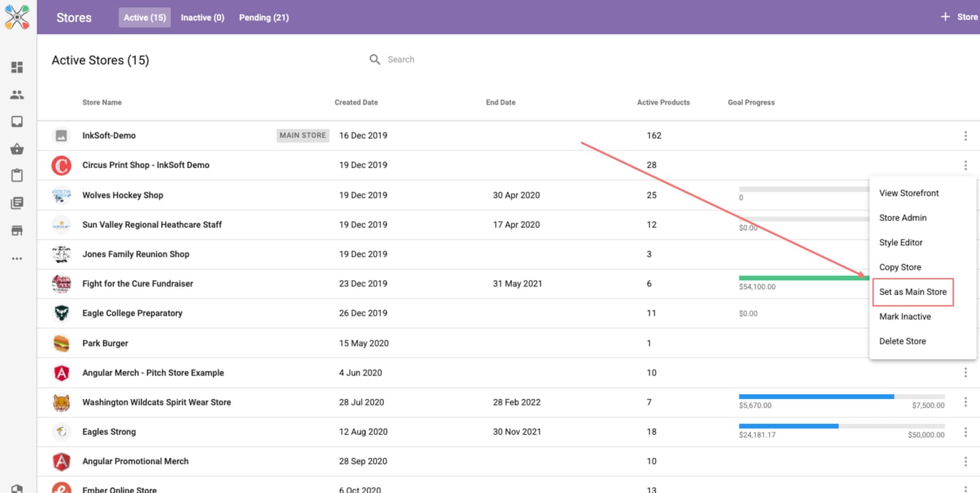Switch to the Inactive (0) tab
The image size is (980, 493).
click(202, 18)
